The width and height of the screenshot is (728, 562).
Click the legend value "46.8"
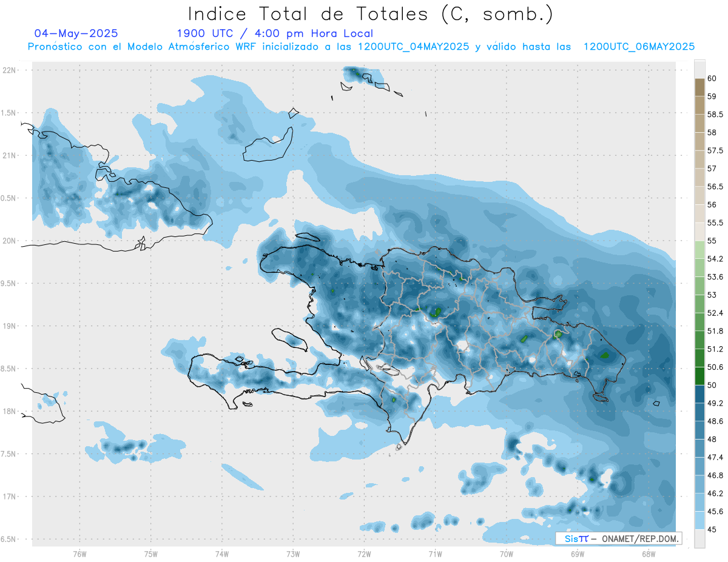tap(715, 475)
